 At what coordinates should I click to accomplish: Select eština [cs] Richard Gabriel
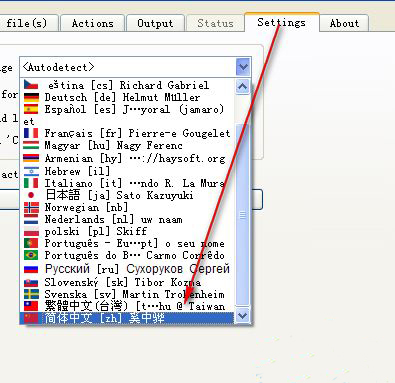[128, 85]
